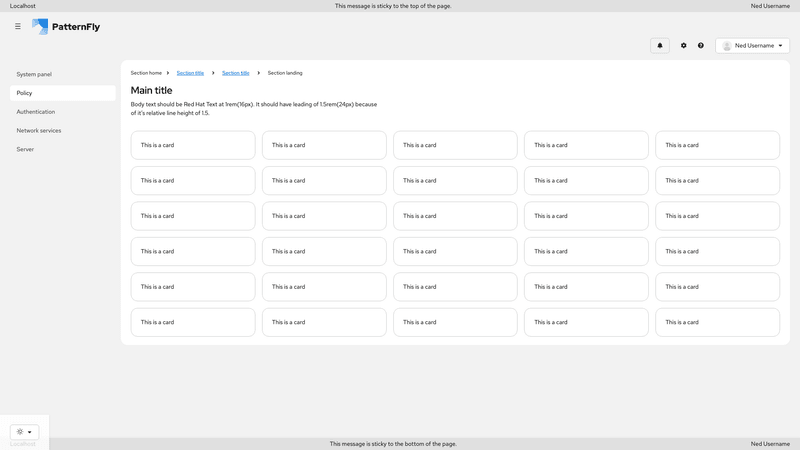This screenshot has width=800, height=450.
Task: Toggle the hamburger navigation menu
Action: click(x=18, y=26)
